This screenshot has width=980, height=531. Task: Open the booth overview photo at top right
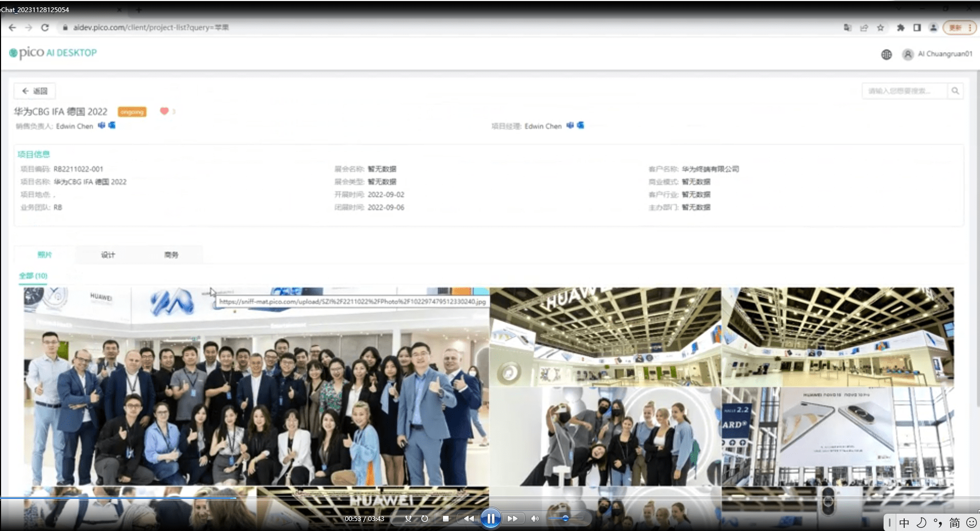click(837, 336)
